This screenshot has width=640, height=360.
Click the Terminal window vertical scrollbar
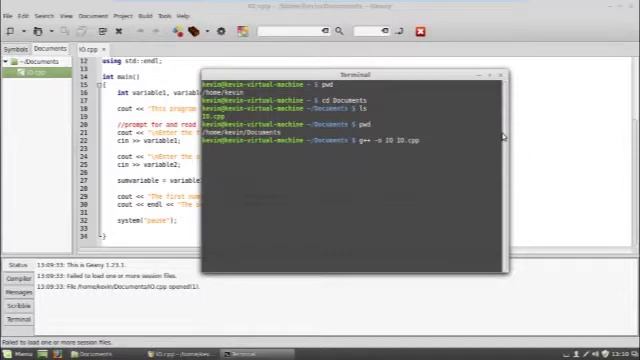pyautogui.click(x=505, y=176)
